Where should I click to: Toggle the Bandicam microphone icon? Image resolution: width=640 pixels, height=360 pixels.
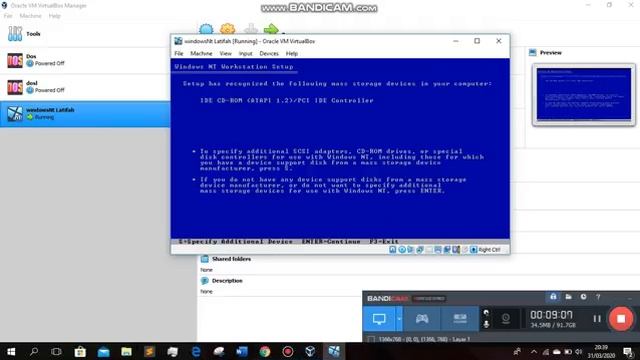click(x=486, y=324)
